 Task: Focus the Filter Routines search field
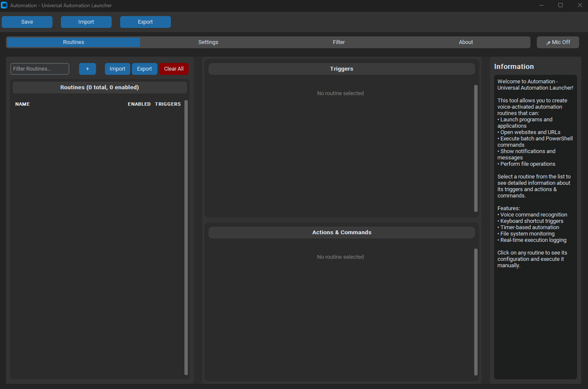pyautogui.click(x=40, y=69)
